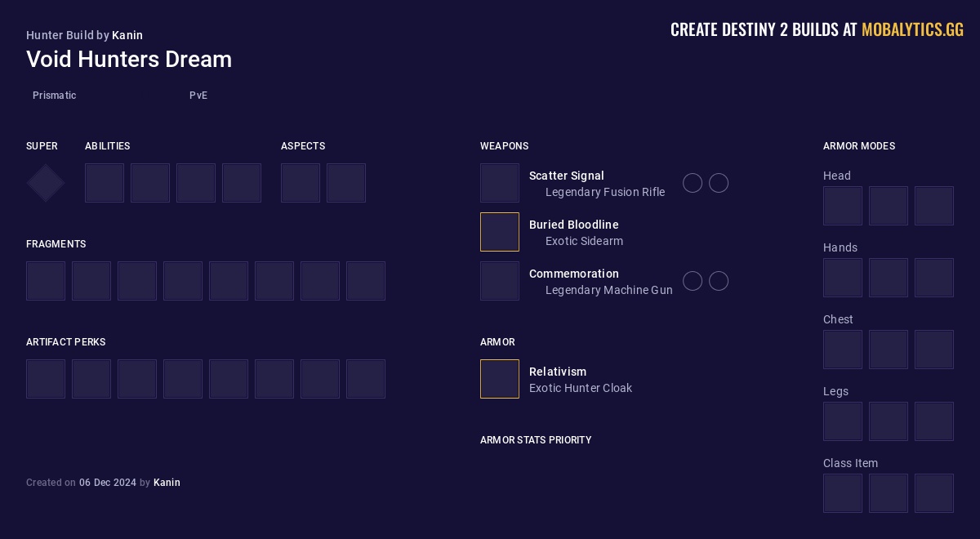Select the second perk circle for Commemoration
980x539 pixels.
(x=719, y=281)
